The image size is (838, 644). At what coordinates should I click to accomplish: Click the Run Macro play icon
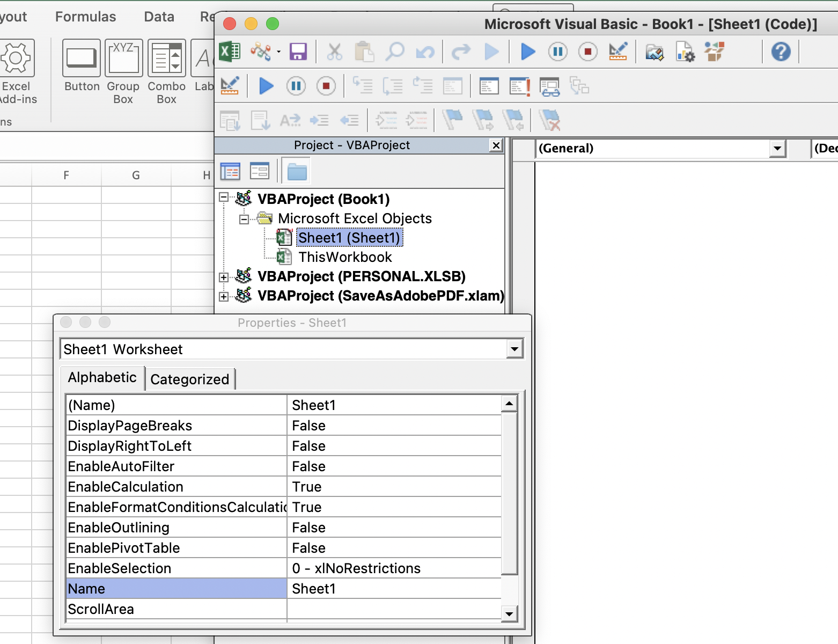[x=528, y=52]
